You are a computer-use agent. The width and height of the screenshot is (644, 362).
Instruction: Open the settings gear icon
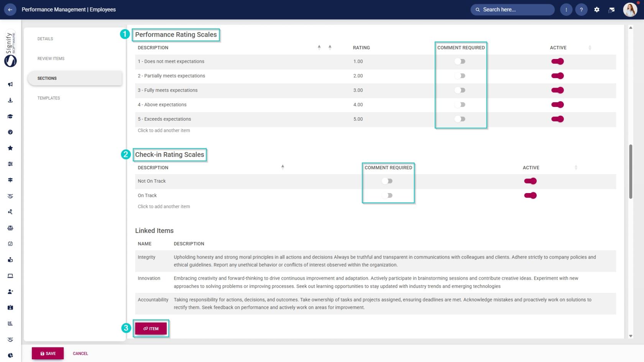[597, 10]
